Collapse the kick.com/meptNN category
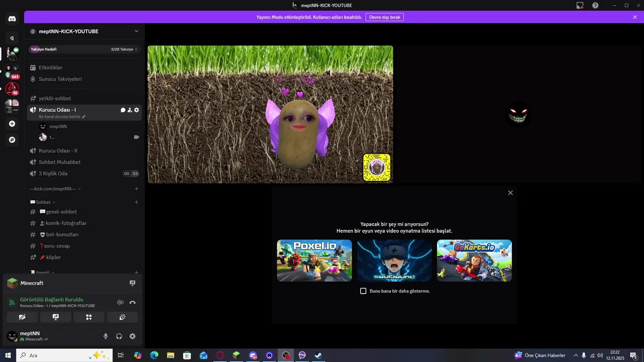 [55, 189]
